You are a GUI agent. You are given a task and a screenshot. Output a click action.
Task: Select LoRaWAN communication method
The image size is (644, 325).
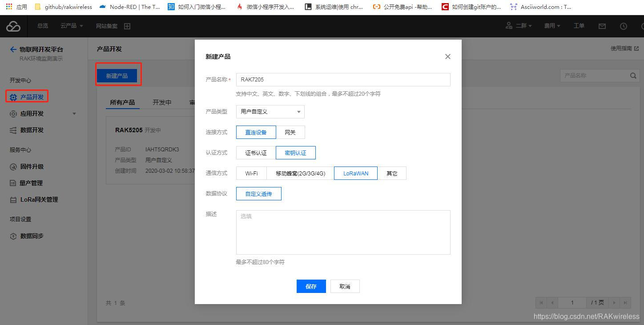[356, 173]
